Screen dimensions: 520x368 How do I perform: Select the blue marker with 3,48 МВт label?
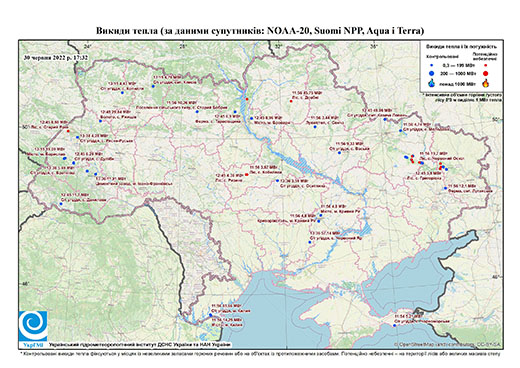coord(315,127)
